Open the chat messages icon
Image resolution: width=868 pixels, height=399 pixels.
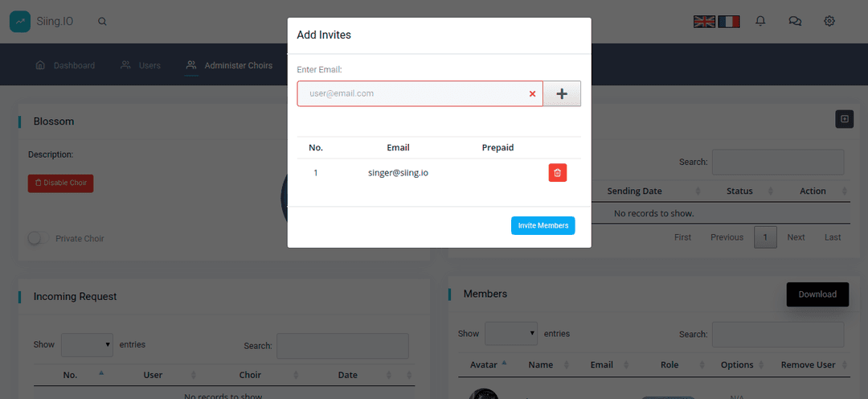(x=795, y=22)
